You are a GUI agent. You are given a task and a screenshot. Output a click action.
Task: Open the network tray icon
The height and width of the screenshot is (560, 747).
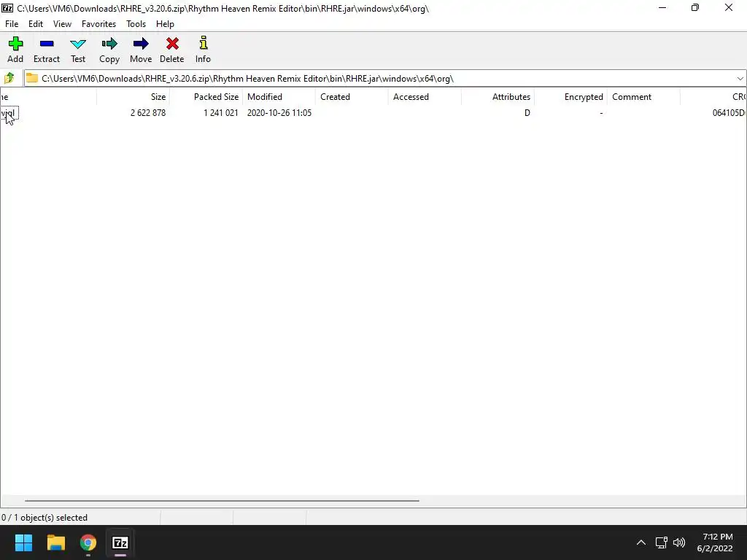[661, 542]
